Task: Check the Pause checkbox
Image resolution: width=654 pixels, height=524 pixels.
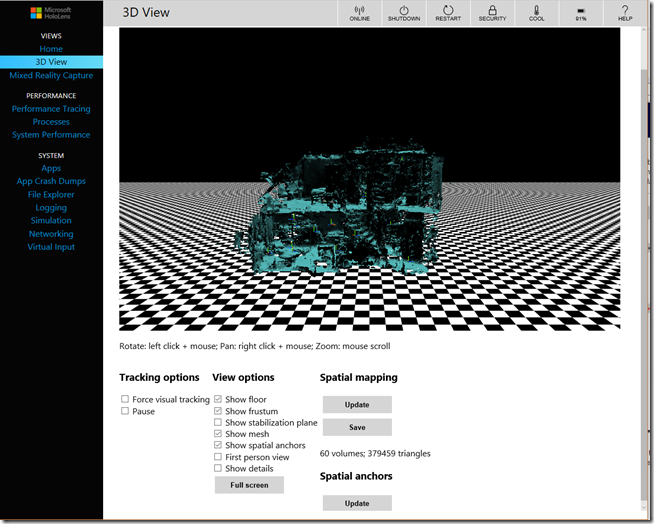Action: [x=125, y=411]
